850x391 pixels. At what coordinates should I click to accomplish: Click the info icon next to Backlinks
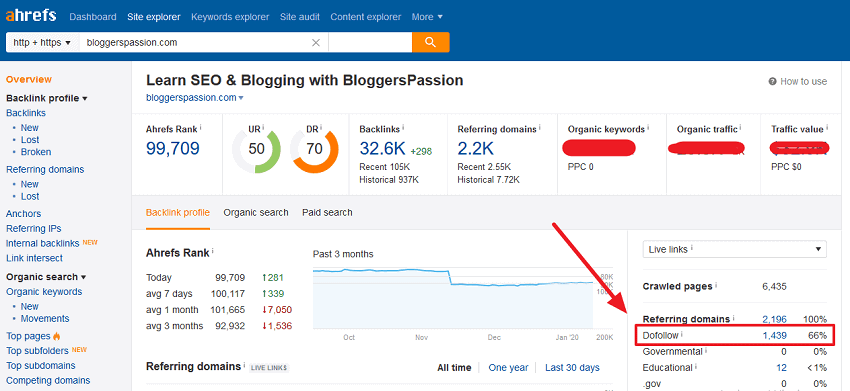403,127
